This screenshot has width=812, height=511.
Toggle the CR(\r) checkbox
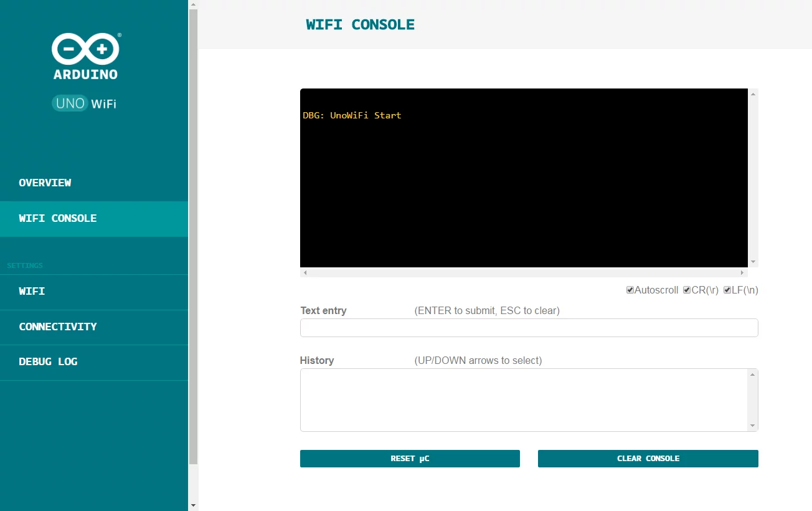[687, 290]
